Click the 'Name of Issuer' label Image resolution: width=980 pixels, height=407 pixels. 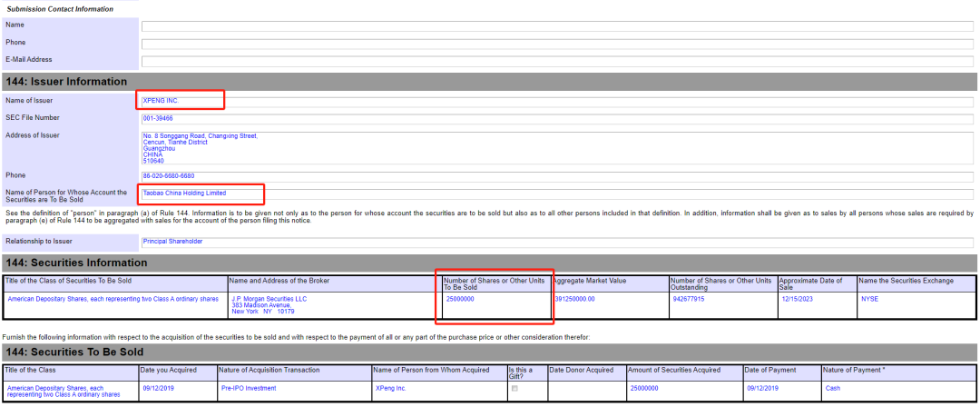(29, 100)
